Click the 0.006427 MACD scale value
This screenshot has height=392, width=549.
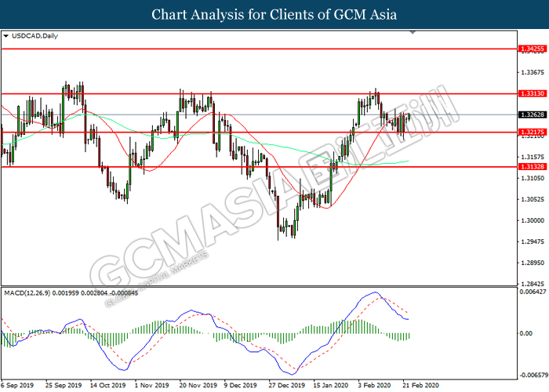532,292
